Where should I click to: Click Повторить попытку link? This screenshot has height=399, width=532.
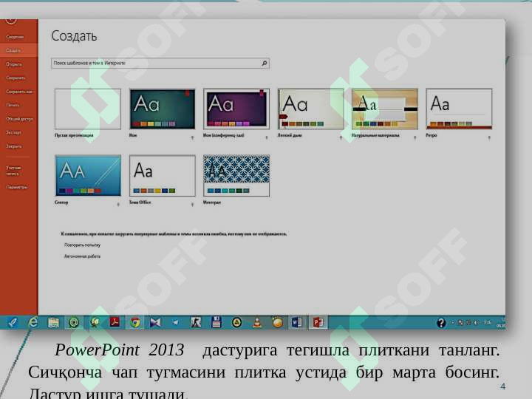(x=82, y=245)
